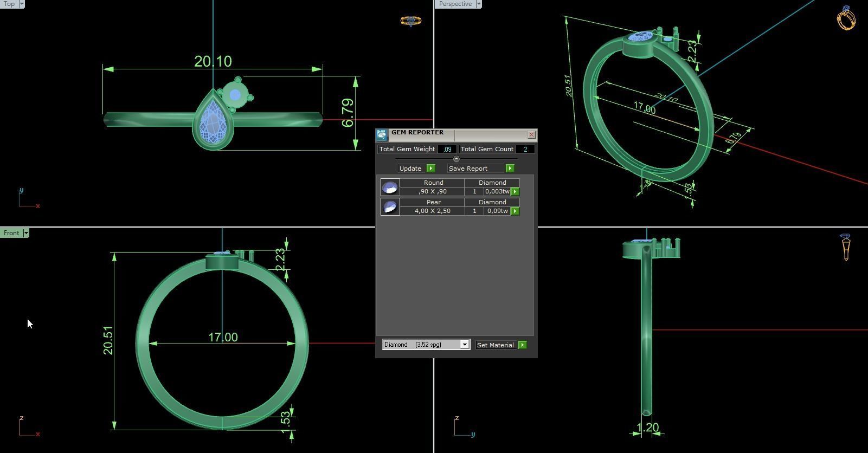The height and width of the screenshot is (453, 868).
Task: Click the '0,09tw' weight cell
Action: [x=497, y=211]
